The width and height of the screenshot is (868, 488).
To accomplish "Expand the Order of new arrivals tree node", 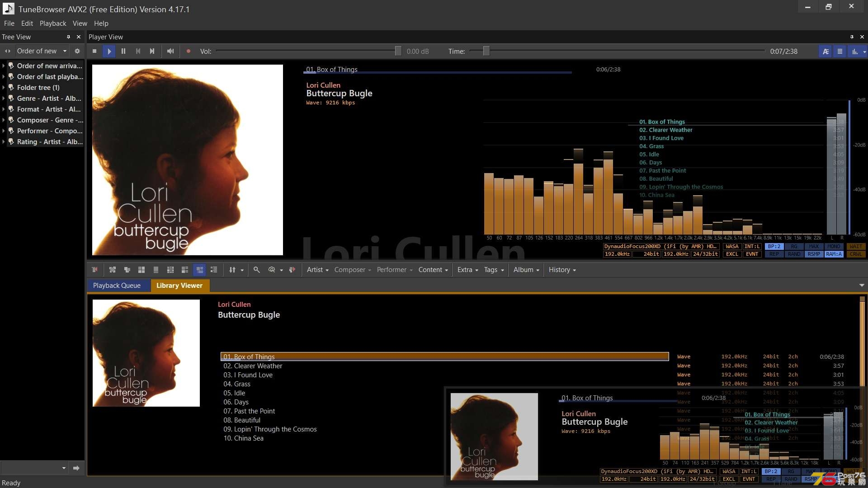I will click(4, 66).
